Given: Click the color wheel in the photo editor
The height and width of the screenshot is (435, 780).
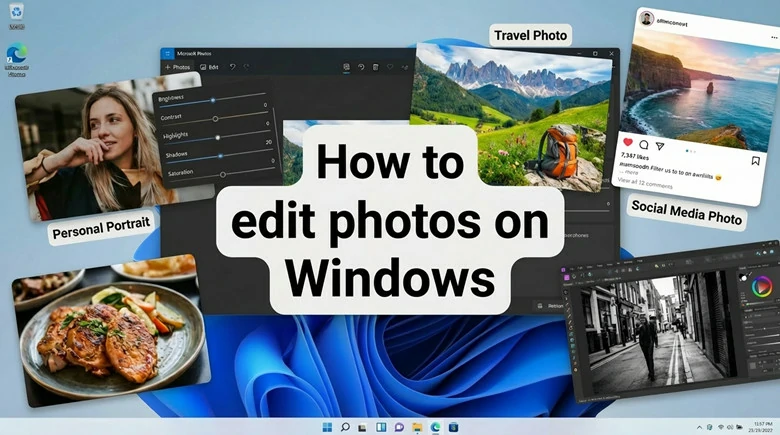Looking at the screenshot, I should pyautogui.click(x=762, y=287).
